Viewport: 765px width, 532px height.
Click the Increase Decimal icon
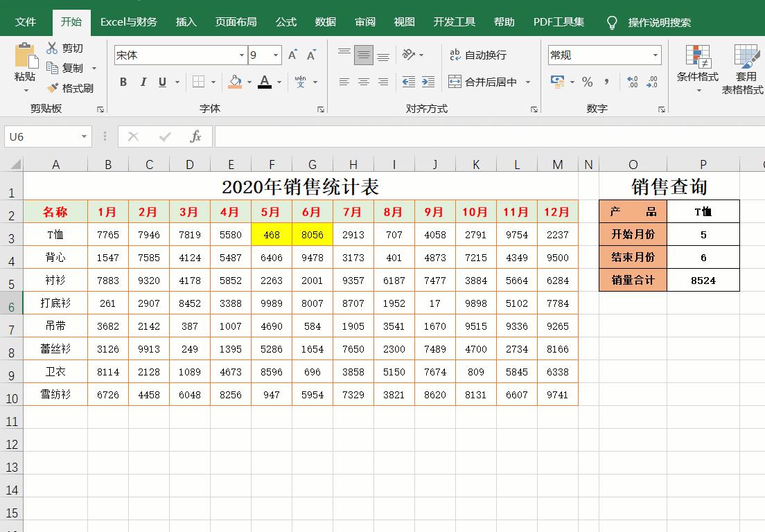[631, 82]
